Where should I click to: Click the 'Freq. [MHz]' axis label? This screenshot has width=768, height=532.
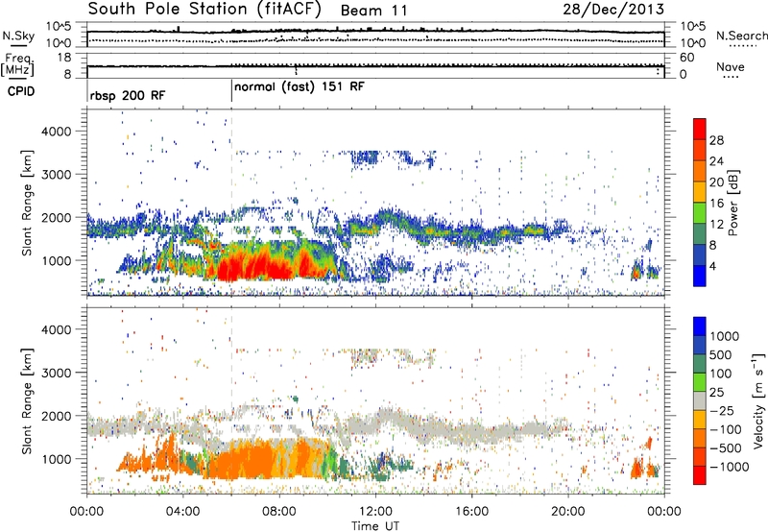pos(17,64)
